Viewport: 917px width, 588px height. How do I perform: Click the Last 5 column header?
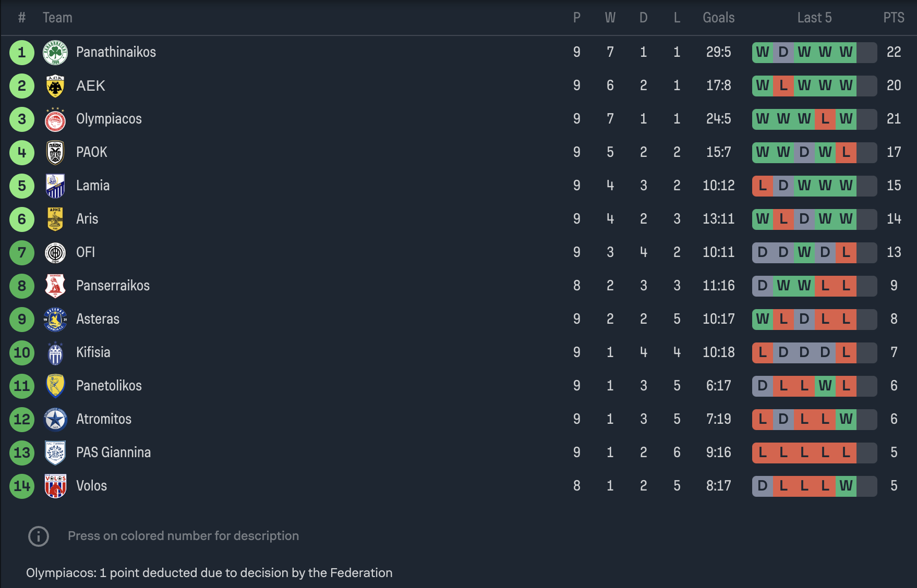point(814,18)
